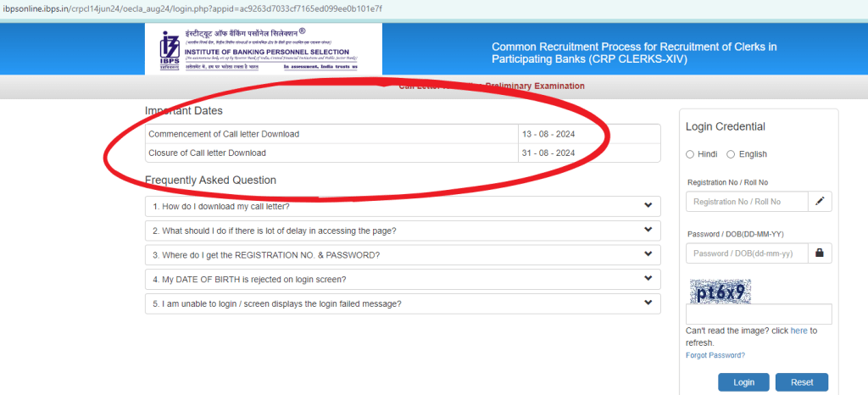868x395 pixels.
Task: Click the Login button
Action: pyautogui.click(x=743, y=382)
